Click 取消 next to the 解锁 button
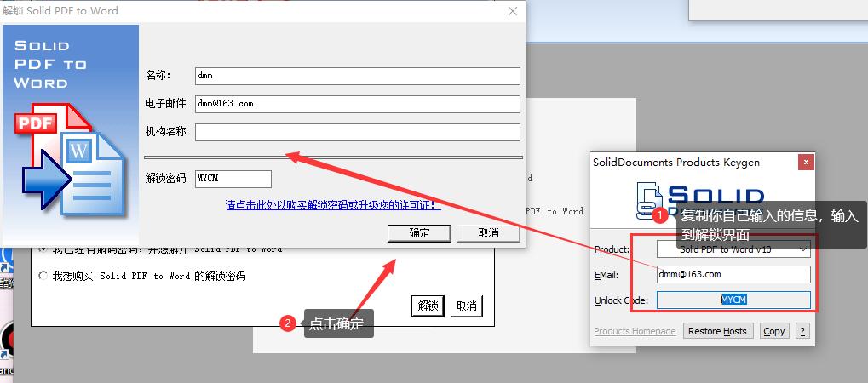Screen dimensions: 868x383 pyautogui.click(x=466, y=306)
